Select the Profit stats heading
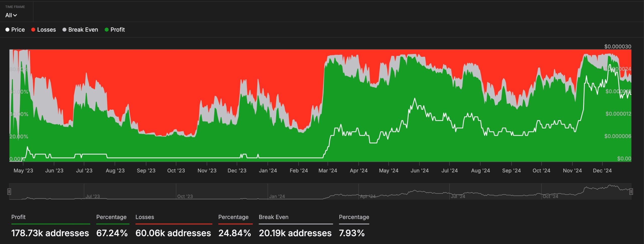Viewport: 644px width, 244px height. click(x=18, y=217)
